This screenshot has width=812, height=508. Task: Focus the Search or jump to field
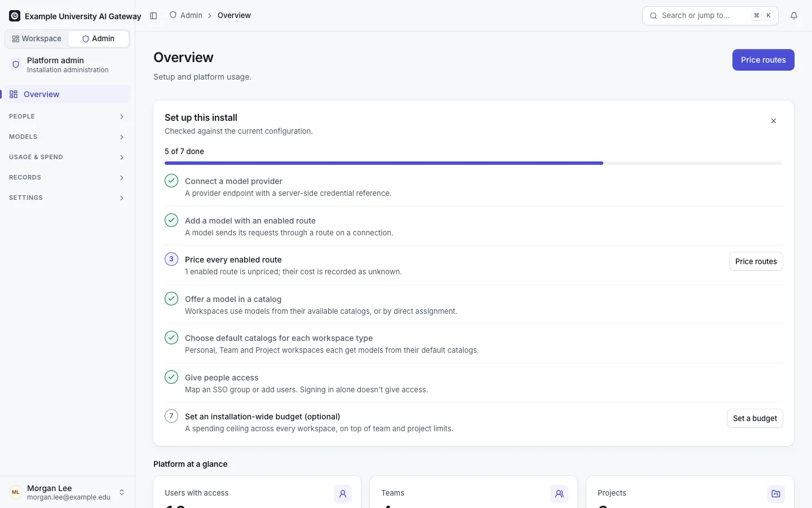[710, 16]
